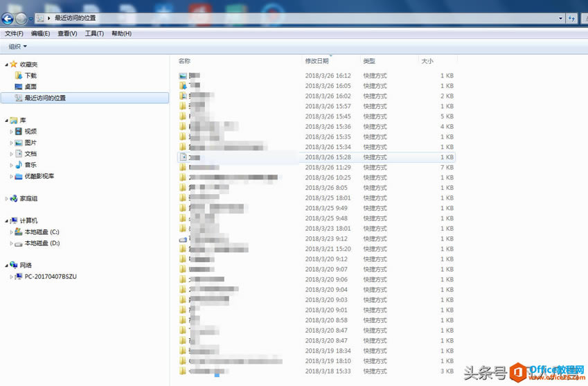Click the date 2018/3/19 18:34
The width and height of the screenshot is (588, 386).
[x=328, y=351]
